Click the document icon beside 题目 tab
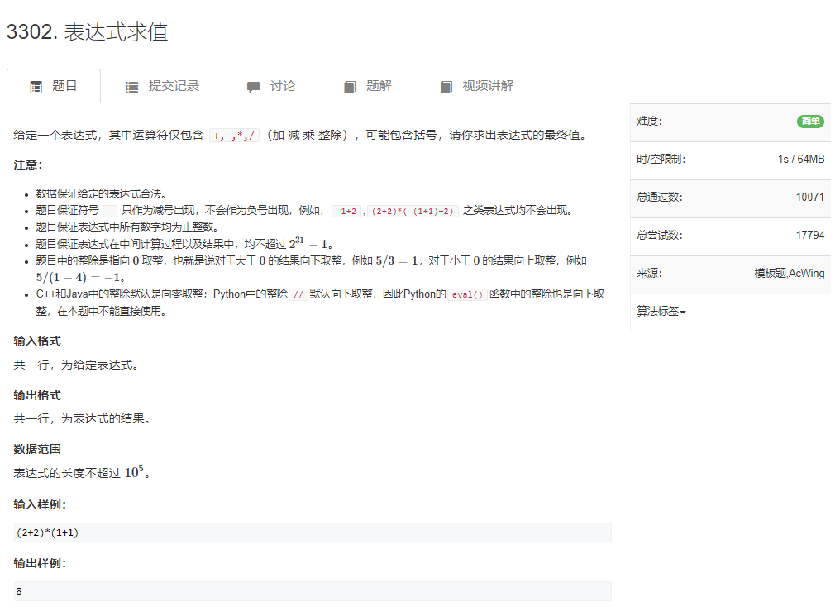The image size is (840, 616). click(35, 86)
